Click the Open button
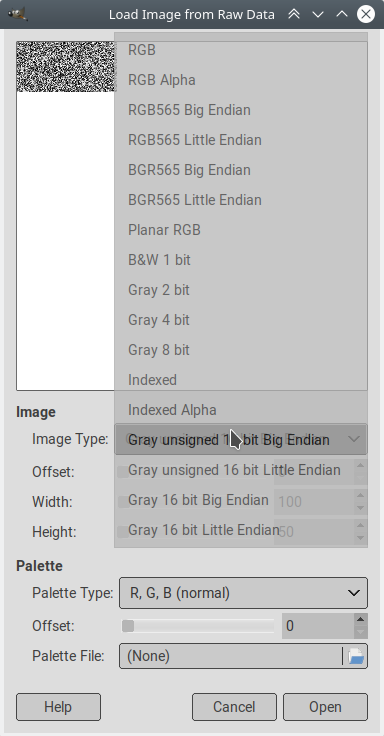This screenshot has width=384, height=736. tap(325, 707)
